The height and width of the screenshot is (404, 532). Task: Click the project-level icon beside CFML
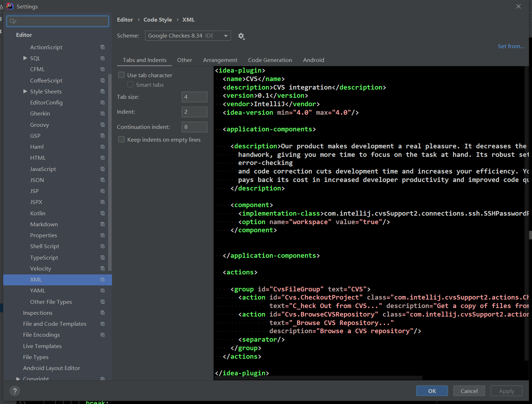[x=102, y=69]
